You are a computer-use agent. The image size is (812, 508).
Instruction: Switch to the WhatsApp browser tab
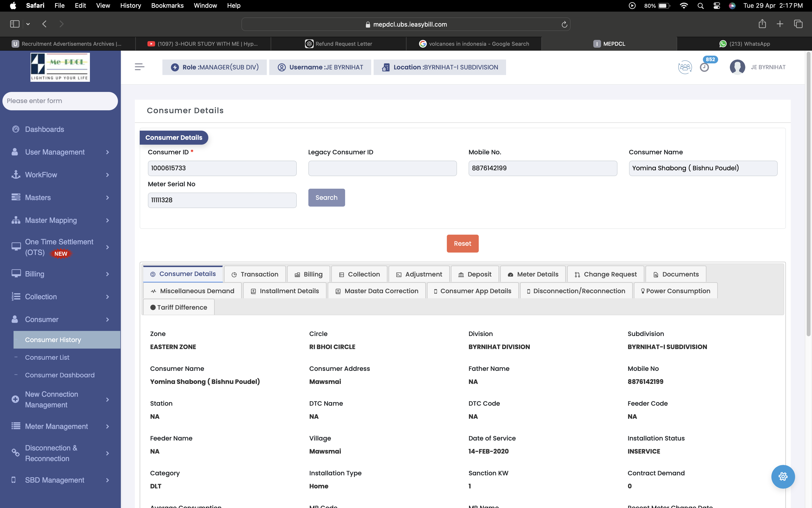pyautogui.click(x=744, y=44)
